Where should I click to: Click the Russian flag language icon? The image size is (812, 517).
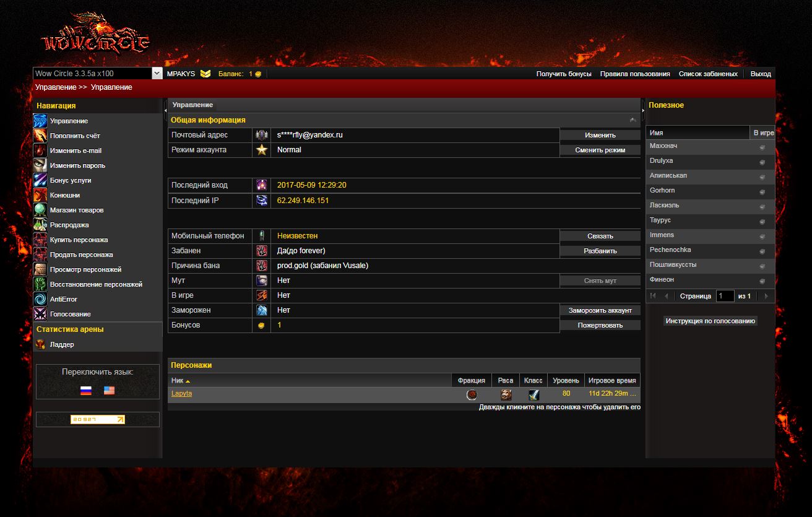click(86, 391)
